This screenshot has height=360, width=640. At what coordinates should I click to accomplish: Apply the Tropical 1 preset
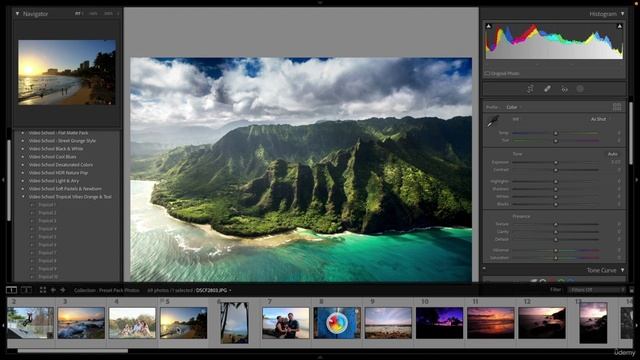point(47,205)
